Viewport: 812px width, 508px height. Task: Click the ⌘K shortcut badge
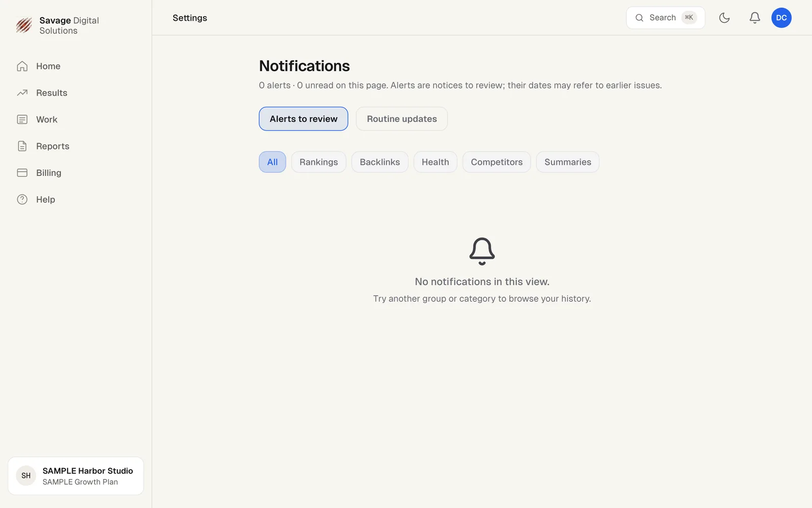coord(689,18)
